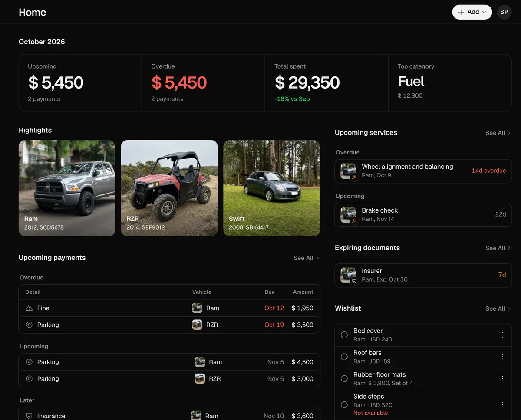
Task: Click the Due column header
Action: pos(270,292)
